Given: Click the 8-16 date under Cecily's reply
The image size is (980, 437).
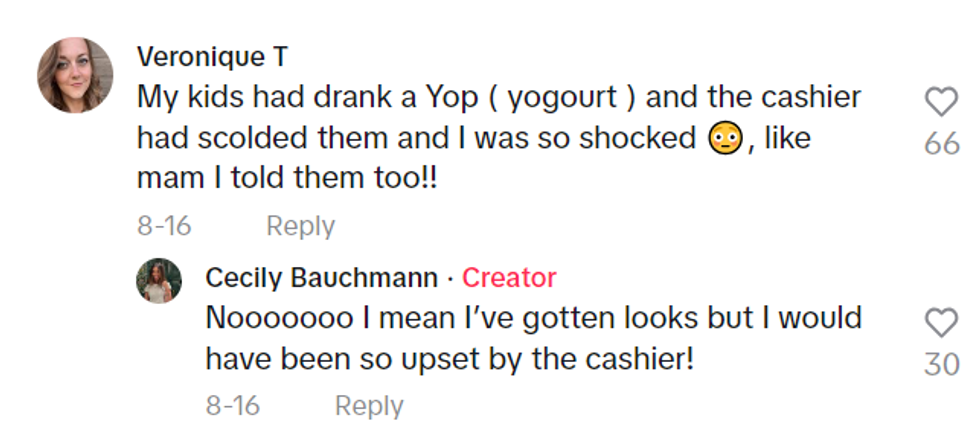Looking at the screenshot, I should pyautogui.click(x=233, y=406).
